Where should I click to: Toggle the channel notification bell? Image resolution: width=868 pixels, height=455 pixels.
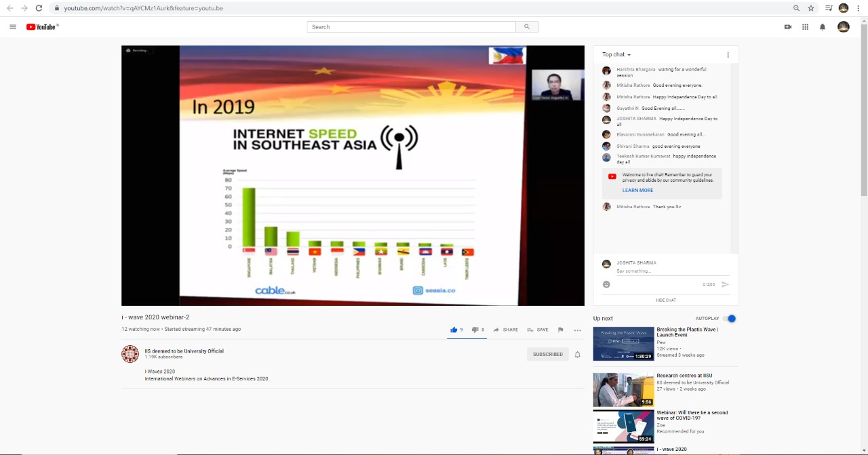coord(578,355)
